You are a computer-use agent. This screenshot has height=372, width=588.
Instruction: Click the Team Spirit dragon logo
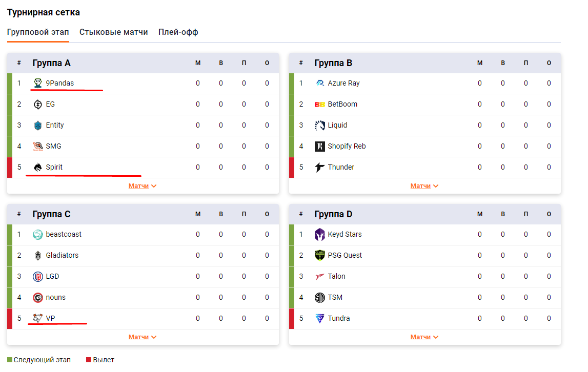pos(38,167)
